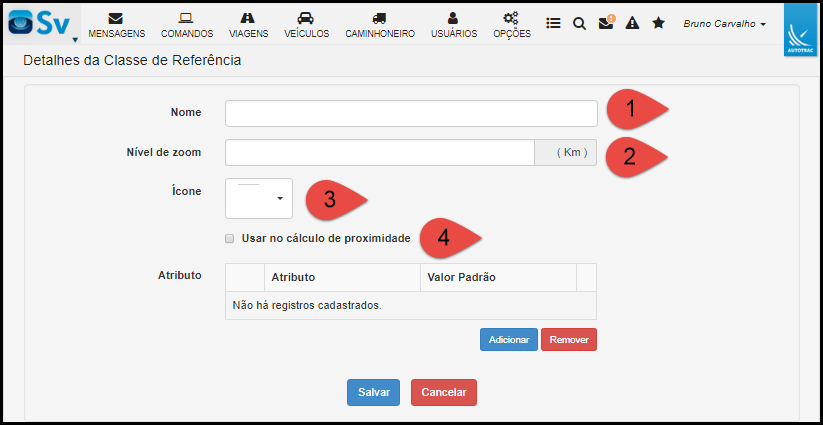The width and height of the screenshot is (823, 425).
Task: Open the Bruno Carvalho user dropdown
Action: [x=724, y=24]
